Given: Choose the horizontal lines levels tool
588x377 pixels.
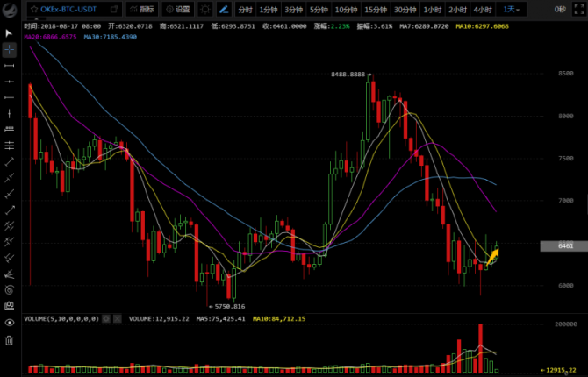Looking at the screenshot, I should click(x=9, y=145).
